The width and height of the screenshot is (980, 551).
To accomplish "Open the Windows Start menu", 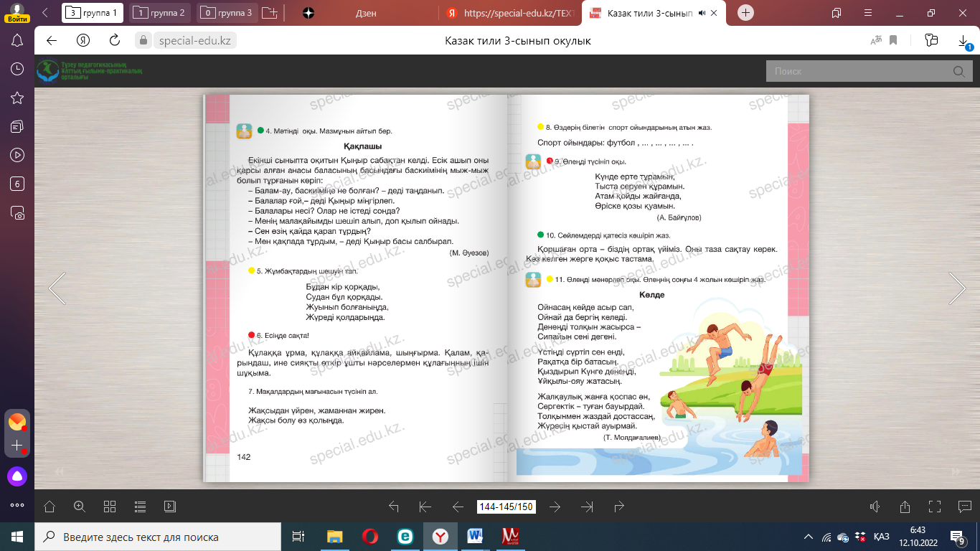I will tap(17, 537).
